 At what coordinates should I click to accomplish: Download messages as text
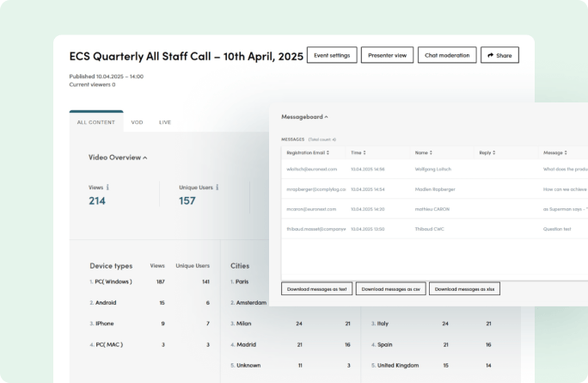(x=317, y=288)
